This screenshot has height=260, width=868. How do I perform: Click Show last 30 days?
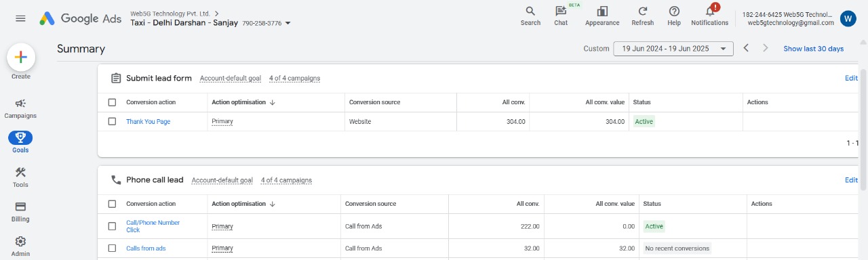pyautogui.click(x=813, y=49)
